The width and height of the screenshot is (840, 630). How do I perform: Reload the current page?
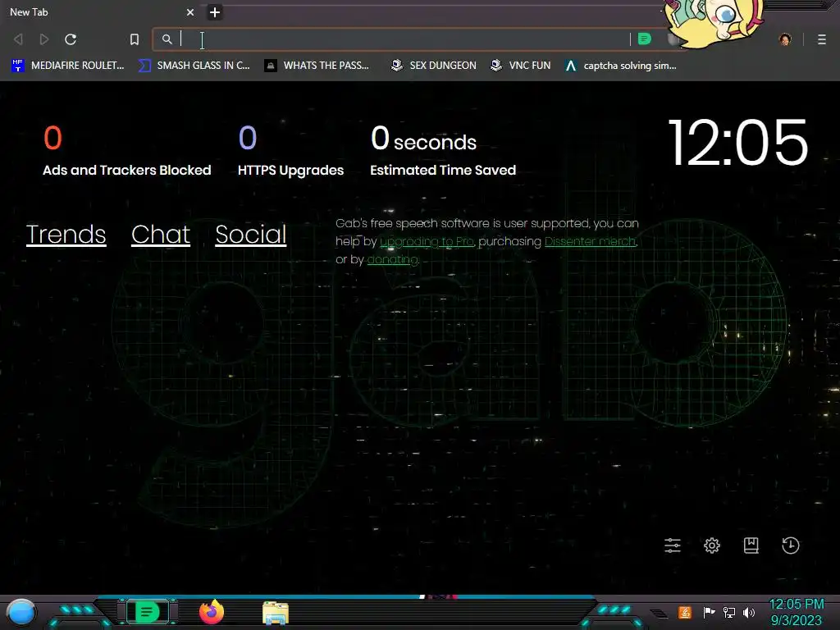click(x=71, y=39)
